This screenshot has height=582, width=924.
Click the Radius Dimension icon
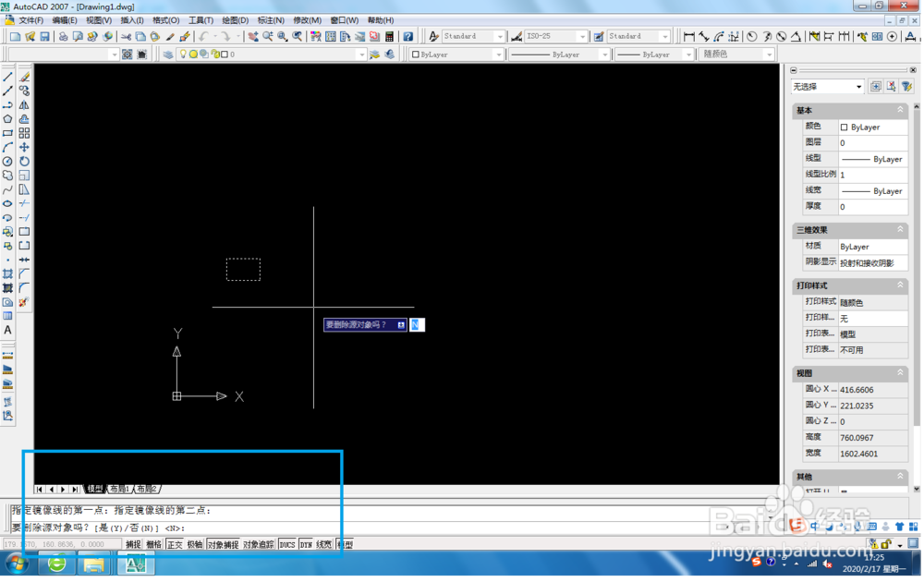tap(752, 37)
